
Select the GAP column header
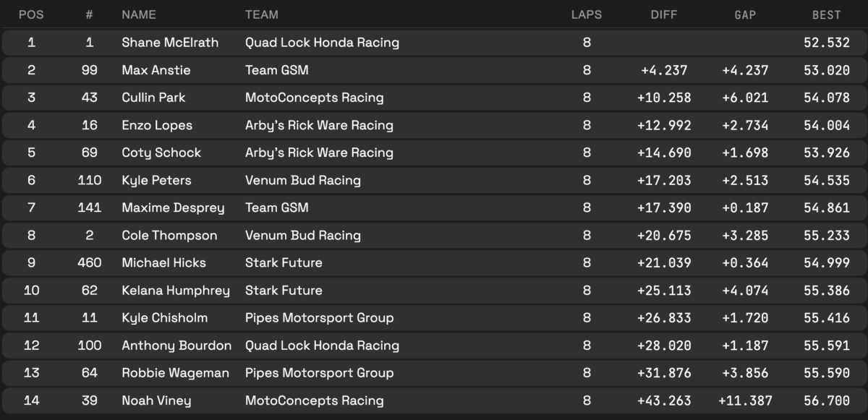pyautogui.click(x=744, y=14)
